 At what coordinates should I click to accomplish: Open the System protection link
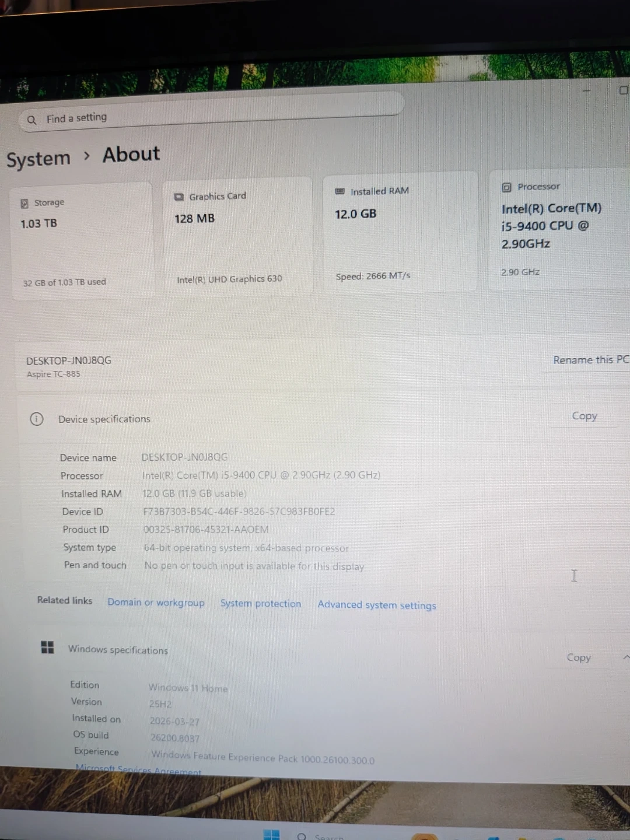pos(261,604)
